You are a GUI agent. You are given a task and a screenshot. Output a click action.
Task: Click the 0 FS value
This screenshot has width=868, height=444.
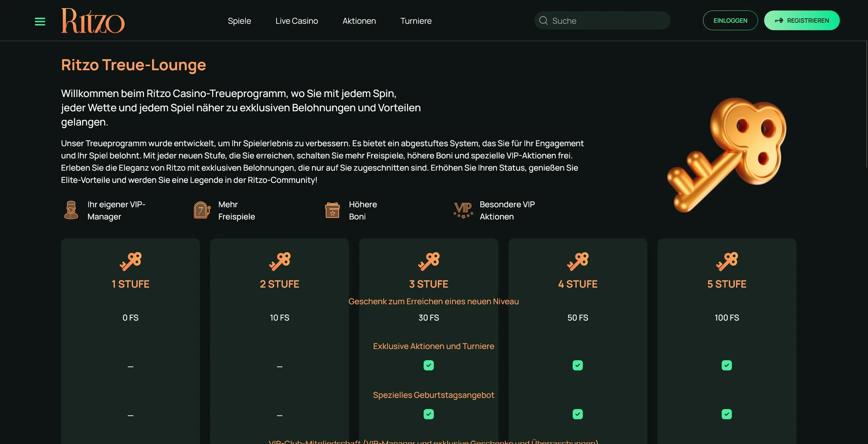pos(131,318)
